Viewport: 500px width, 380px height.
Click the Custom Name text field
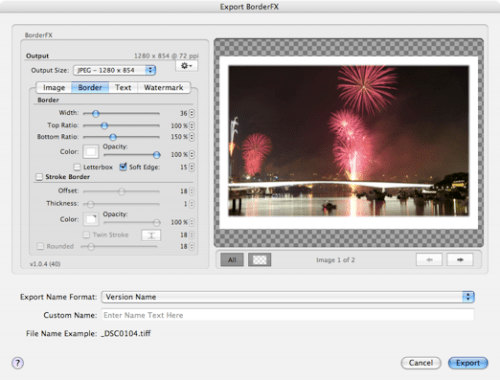(288, 315)
